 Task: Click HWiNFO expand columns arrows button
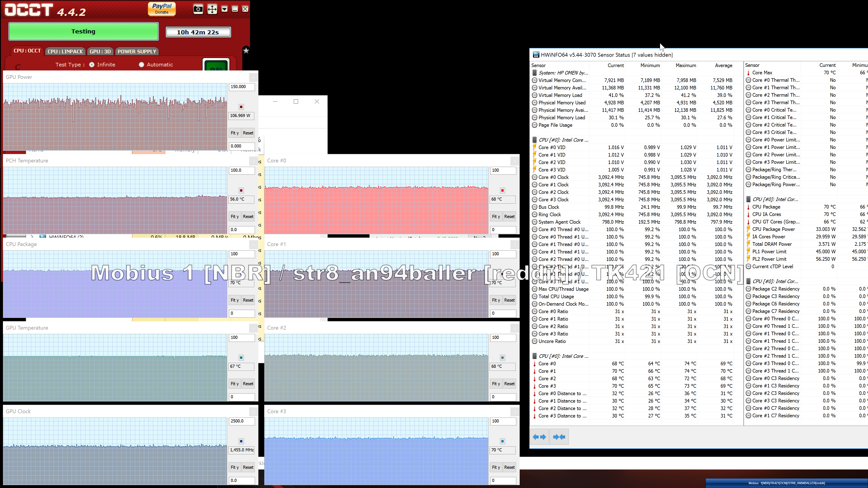coord(540,437)
